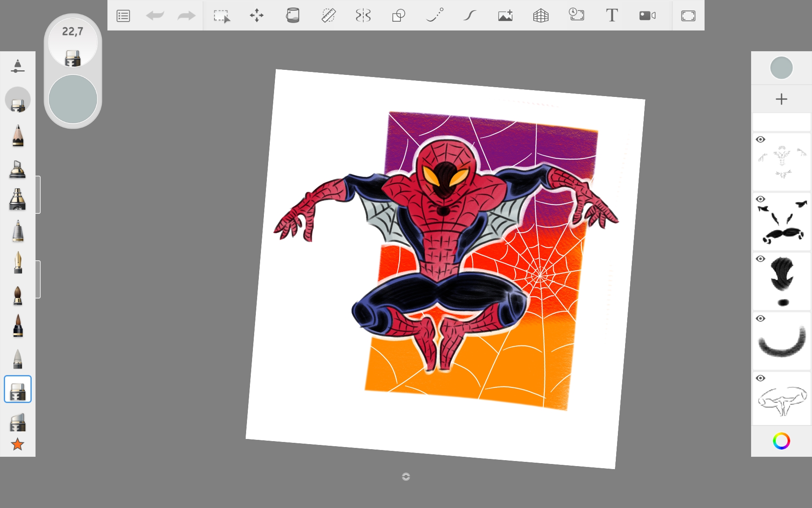Choose the flood fill bucket tool

(292, 16)
